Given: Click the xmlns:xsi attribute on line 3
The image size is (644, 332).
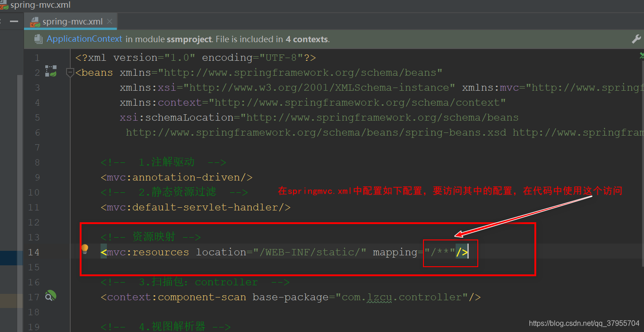Looking at the screenshot, I should [287, 88].
